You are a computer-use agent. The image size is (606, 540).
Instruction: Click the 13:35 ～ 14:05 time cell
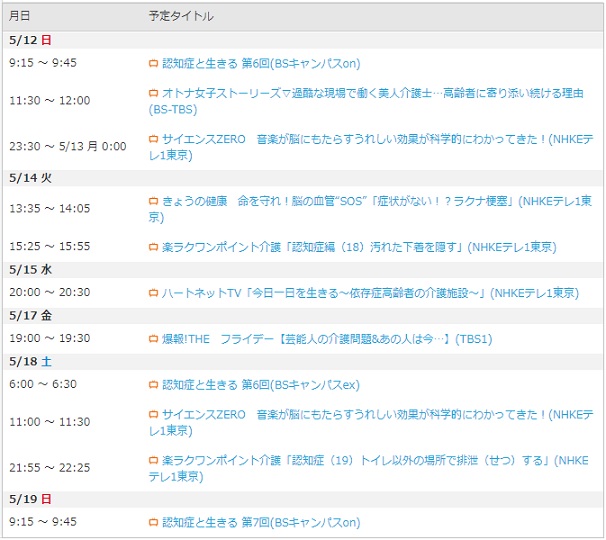click(50, 208)
